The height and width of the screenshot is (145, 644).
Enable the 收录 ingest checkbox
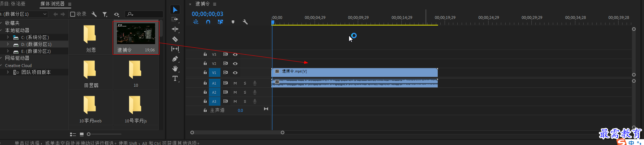73,14
